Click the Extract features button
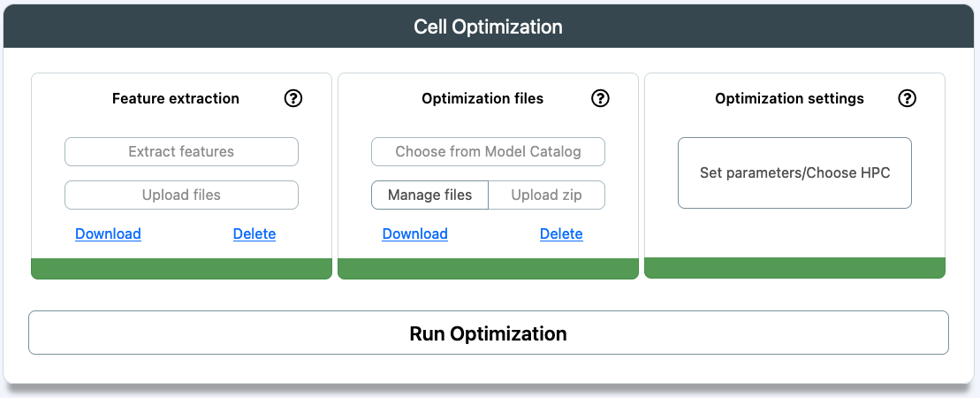Screen dimensions: 980x398 click(x=181, y=151)
